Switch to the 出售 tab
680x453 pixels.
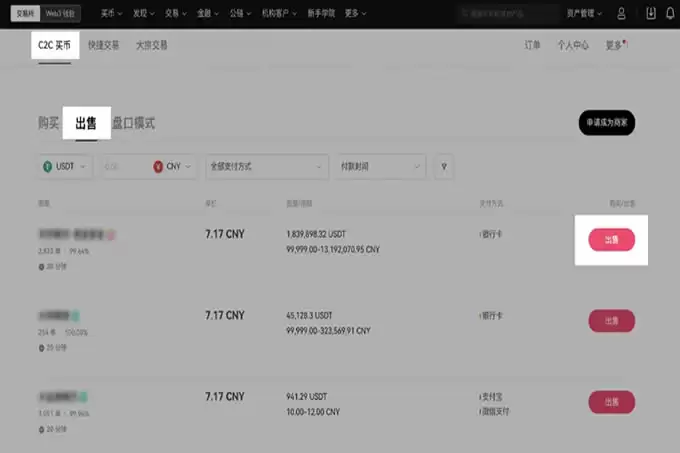click(86, 123)
